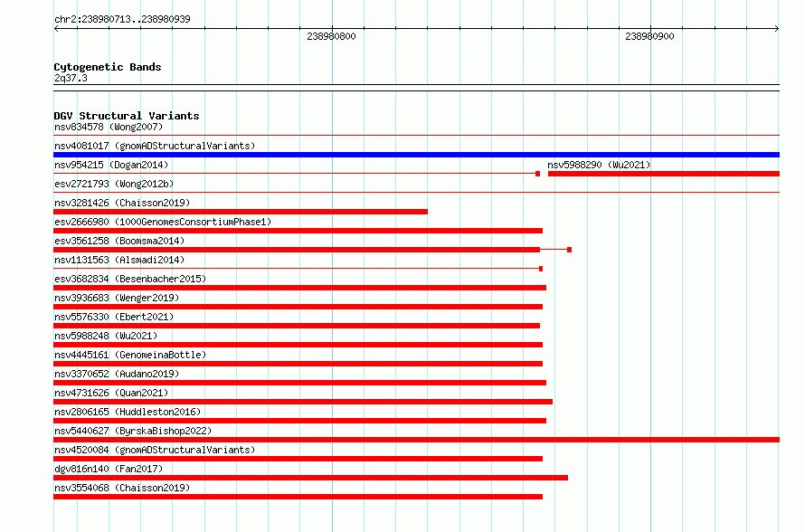Click the esv3561258 (Boomsma2014) label
The image size is (805, 532).
(x=119, y=241)
